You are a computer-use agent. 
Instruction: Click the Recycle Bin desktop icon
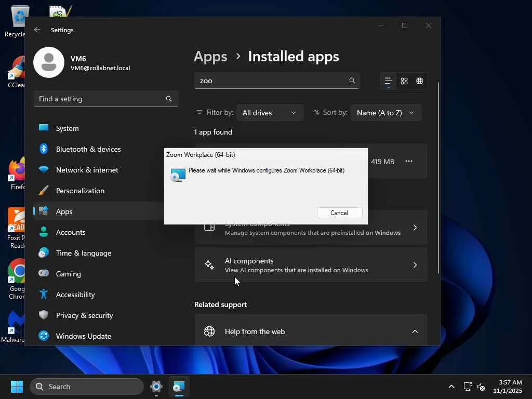tap(15, 21)
